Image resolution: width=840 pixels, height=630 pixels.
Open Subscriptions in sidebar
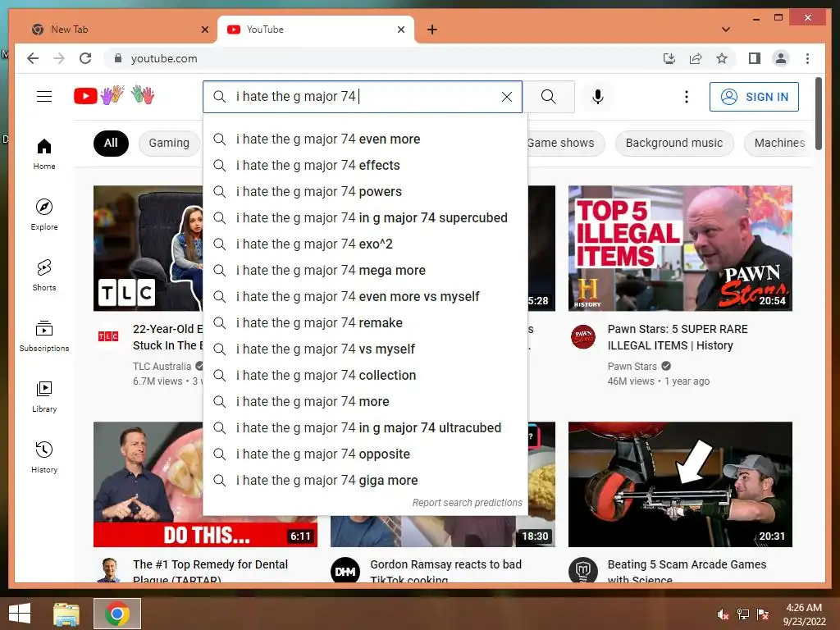point(44,336)
